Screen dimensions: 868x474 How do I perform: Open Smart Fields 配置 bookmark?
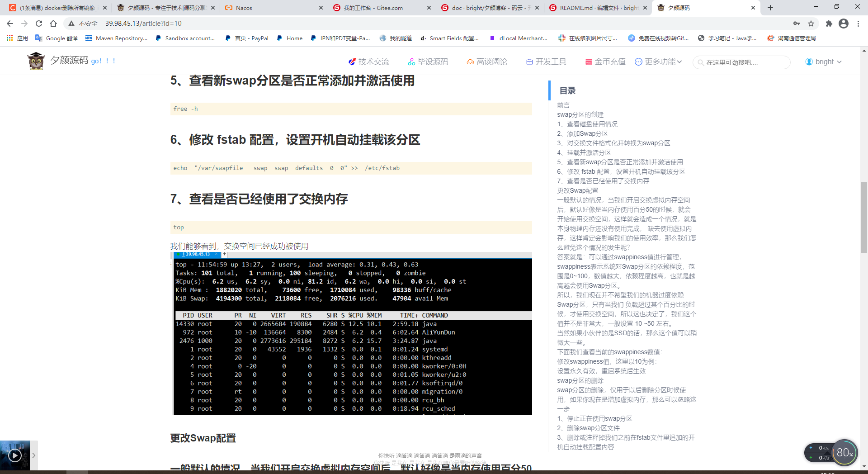pyautogui.click(x=449, y=38)
